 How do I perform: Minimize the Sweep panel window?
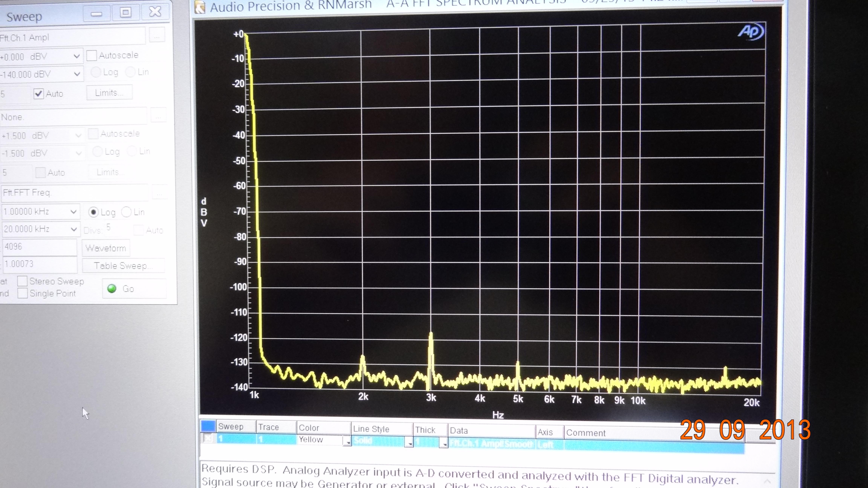pos(96,14)
